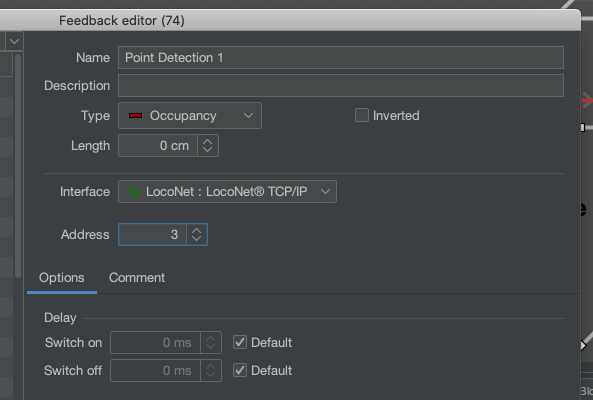Click the Length down arrow
This screenshot has width=593, height=400.
click(x=207, y=150)
